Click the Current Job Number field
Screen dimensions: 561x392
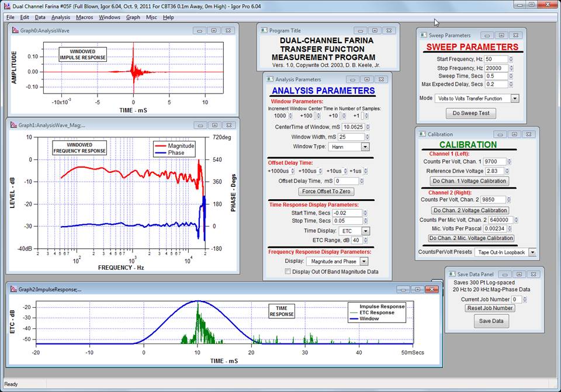(x=517, y=299)
